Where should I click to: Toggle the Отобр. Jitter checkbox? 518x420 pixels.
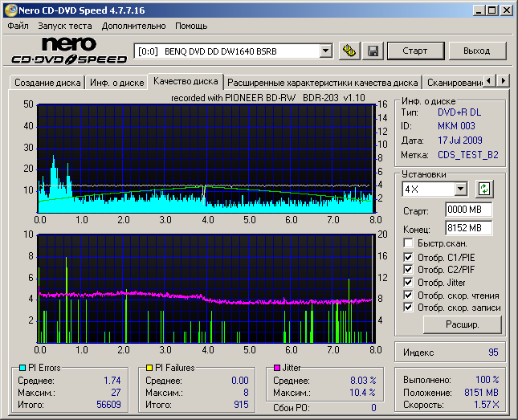(409, 282)
